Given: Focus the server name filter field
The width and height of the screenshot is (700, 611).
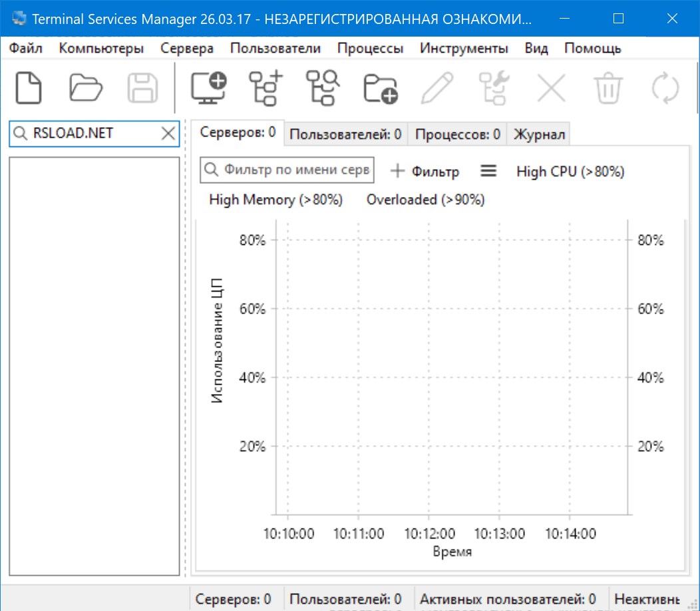Looking at the screenshot, I should [295, 170].
